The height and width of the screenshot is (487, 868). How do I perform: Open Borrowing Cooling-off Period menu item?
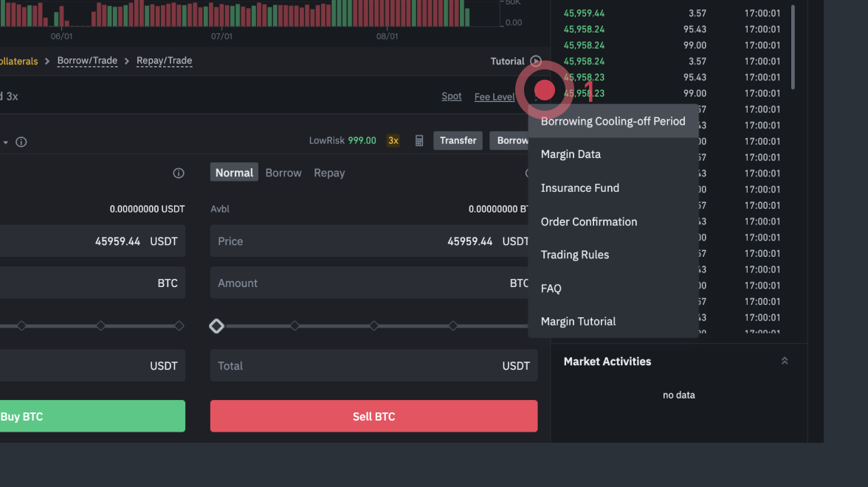pyautogui.click(x=613, y=121)
